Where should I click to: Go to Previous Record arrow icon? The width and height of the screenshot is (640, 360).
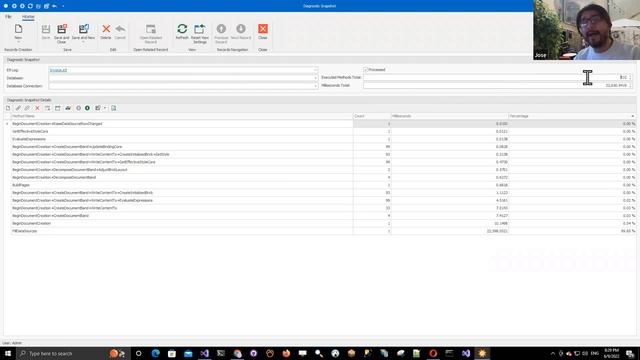coord(221,29)
